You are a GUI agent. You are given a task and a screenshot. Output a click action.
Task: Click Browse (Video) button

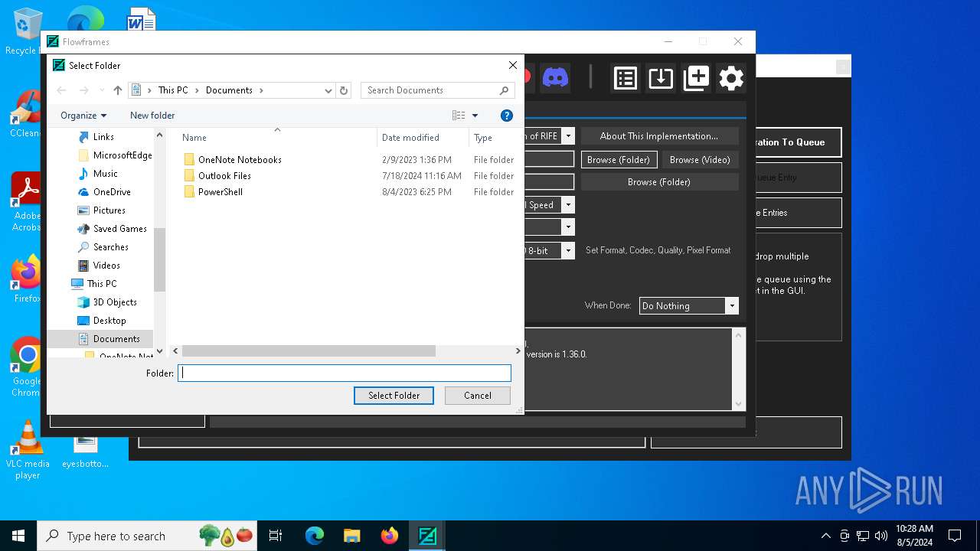(x=700, y=160)
